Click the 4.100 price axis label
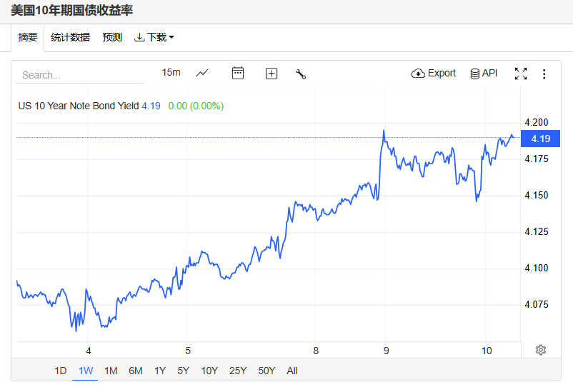Viewport: 573px width, 392px height. click(537, 268)
